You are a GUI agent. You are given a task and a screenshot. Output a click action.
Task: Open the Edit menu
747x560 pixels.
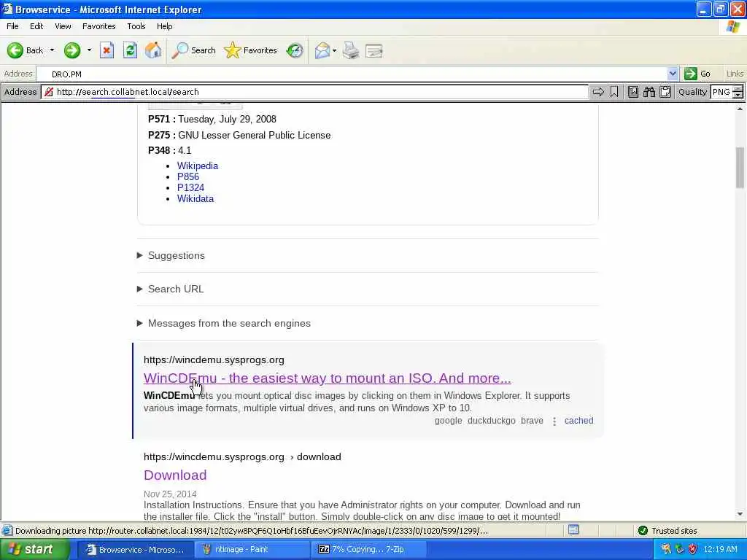(x=36, y=26)
